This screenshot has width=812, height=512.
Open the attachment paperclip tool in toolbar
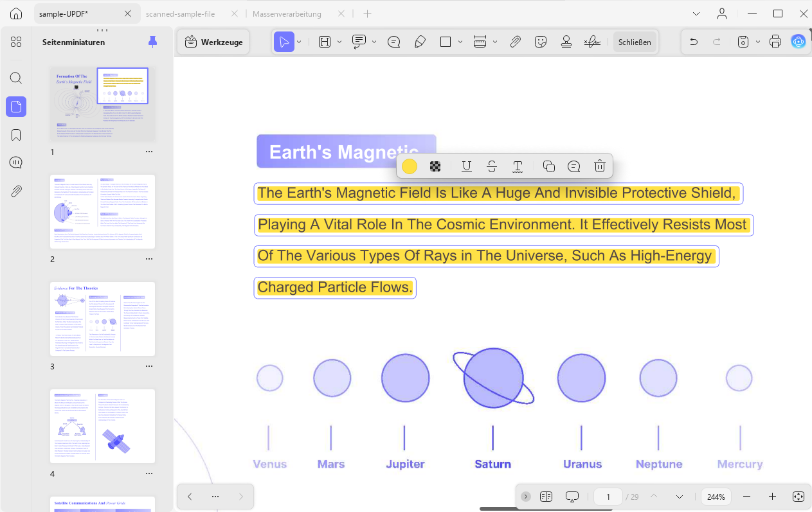click(515, 42)
